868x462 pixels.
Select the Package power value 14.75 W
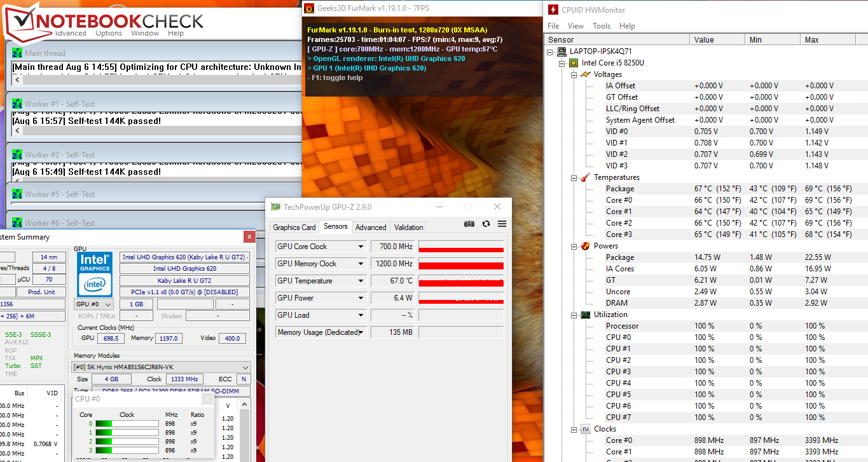[x=707, y=257]
